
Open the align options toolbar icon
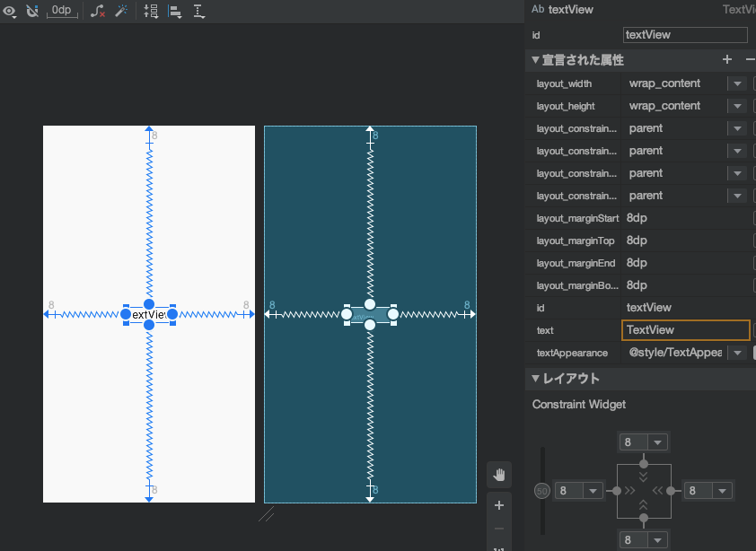(x=175, y=11)
